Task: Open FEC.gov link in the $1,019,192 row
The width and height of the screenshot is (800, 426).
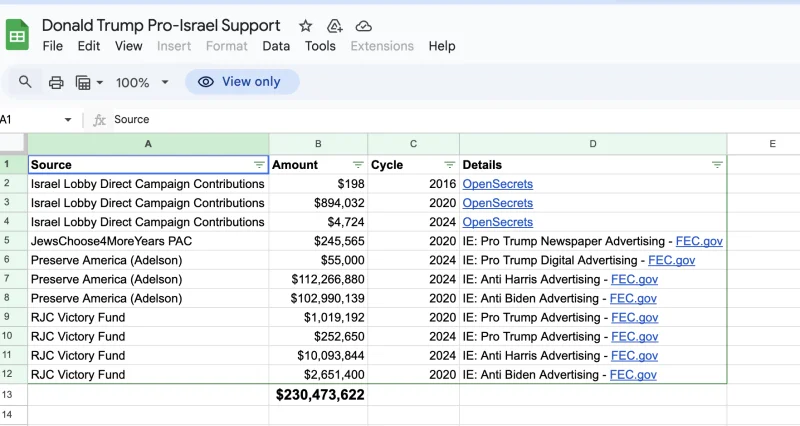Action: [x=635, y=317]
